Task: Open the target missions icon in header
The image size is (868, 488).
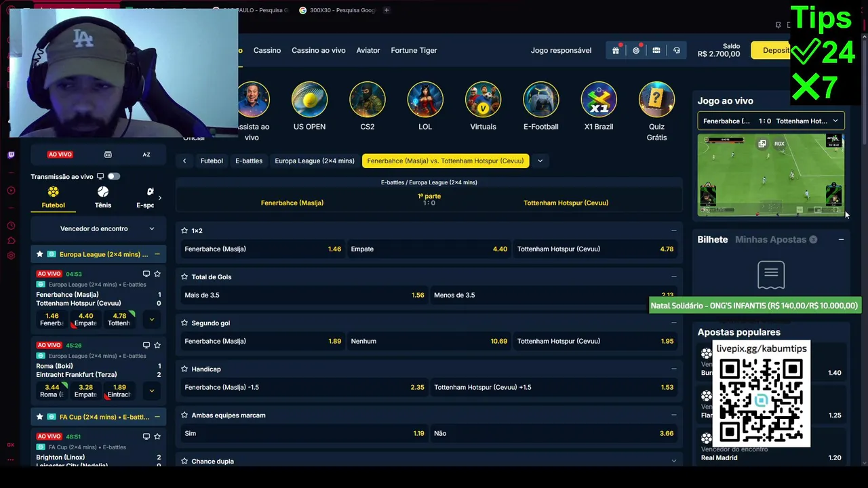Action: (x=636, y=50)
